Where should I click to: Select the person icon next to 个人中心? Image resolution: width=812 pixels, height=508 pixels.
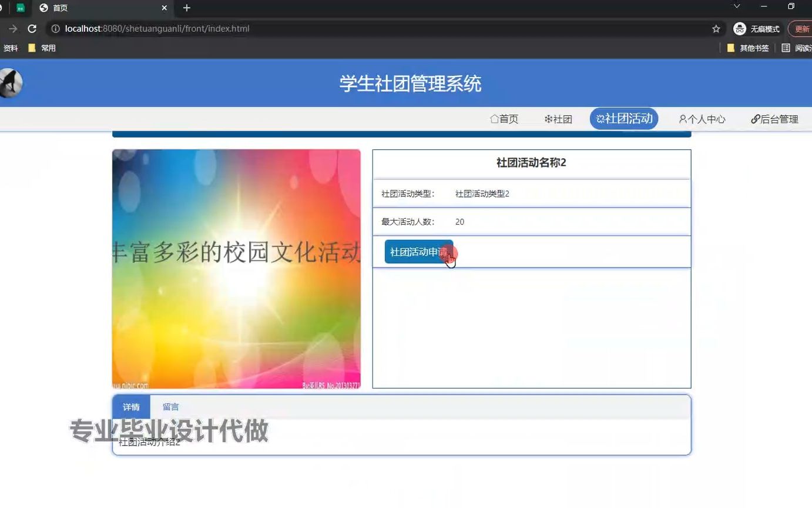682,119
